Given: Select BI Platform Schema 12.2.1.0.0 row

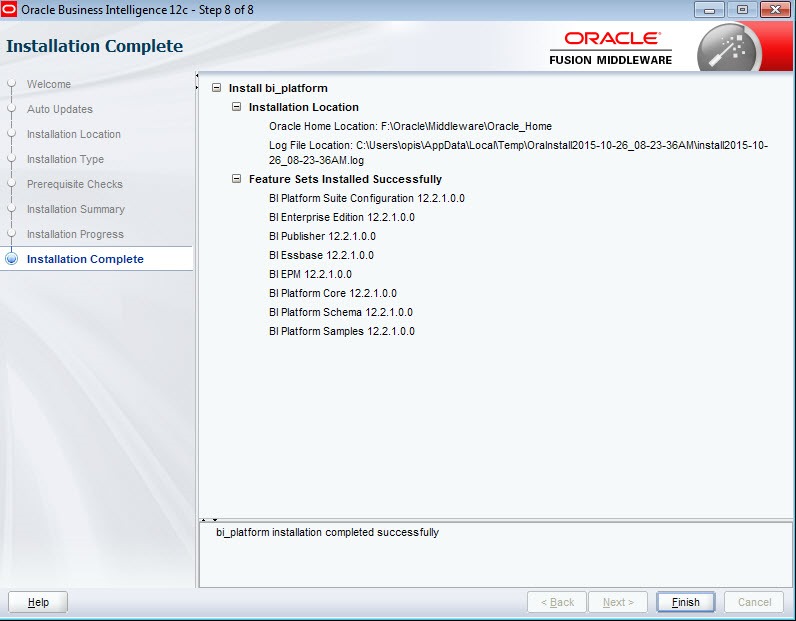Looking at the screenshot, I should tap(341, 312).
